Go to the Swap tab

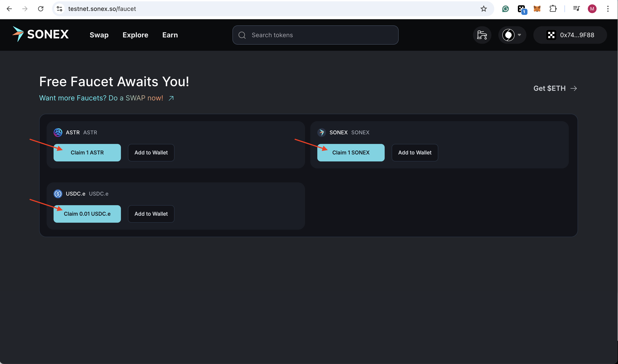coord(99,35)
